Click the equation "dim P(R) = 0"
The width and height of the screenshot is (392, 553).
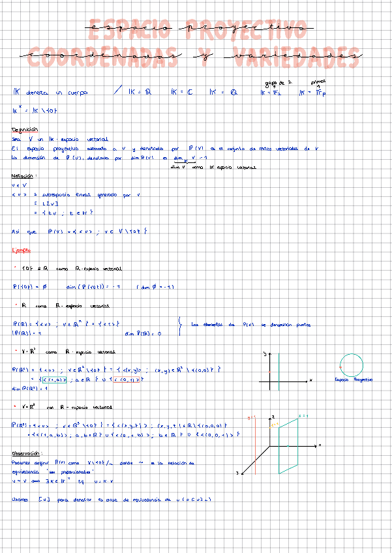pyautogui.click(x=143, y=334)
